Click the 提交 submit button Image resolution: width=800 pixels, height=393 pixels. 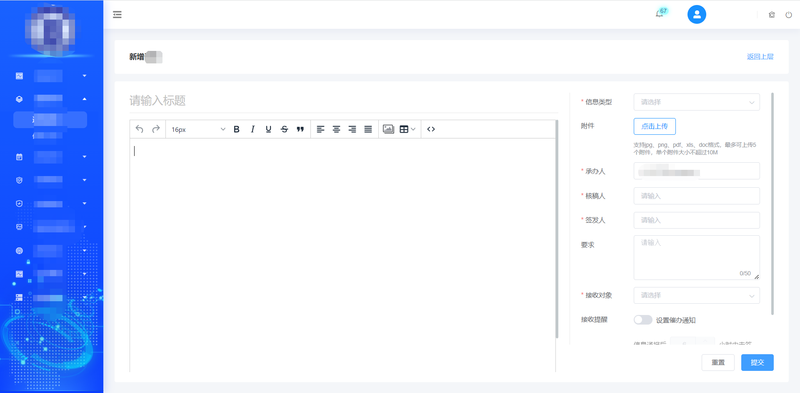coord(757,362)
